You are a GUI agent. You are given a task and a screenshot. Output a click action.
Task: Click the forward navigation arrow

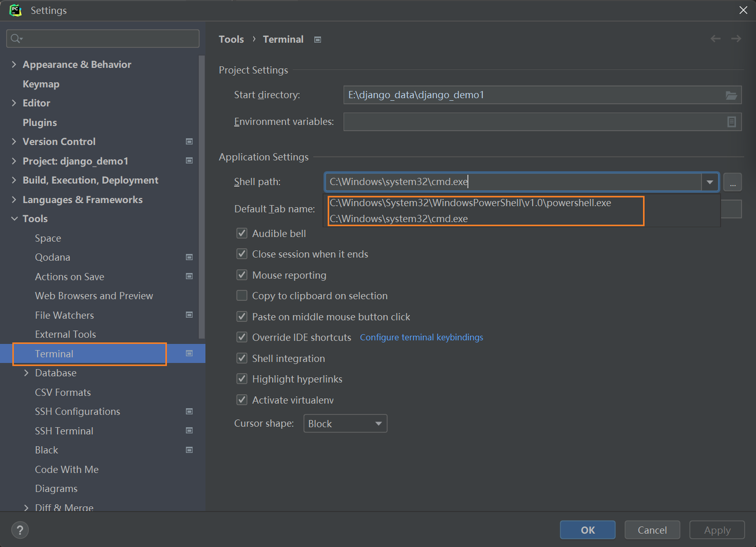[x=736, y=38]
